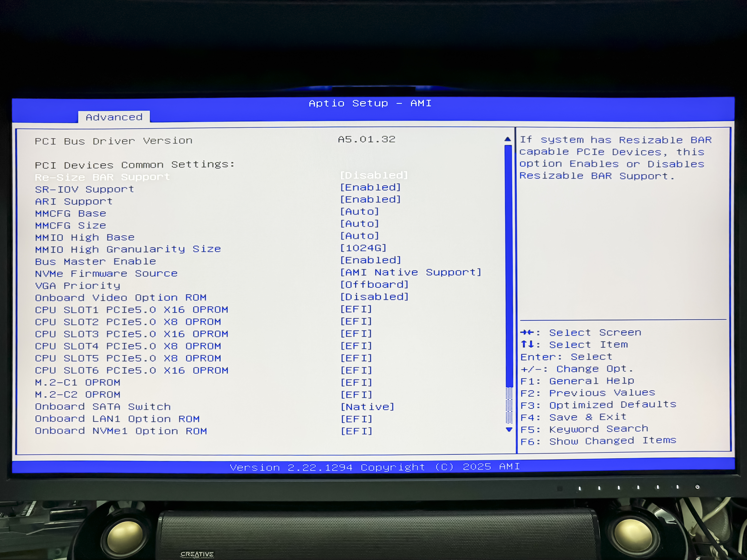
Task: Click F4: Save & Exit hint
Action: click(x=573, y=418)
